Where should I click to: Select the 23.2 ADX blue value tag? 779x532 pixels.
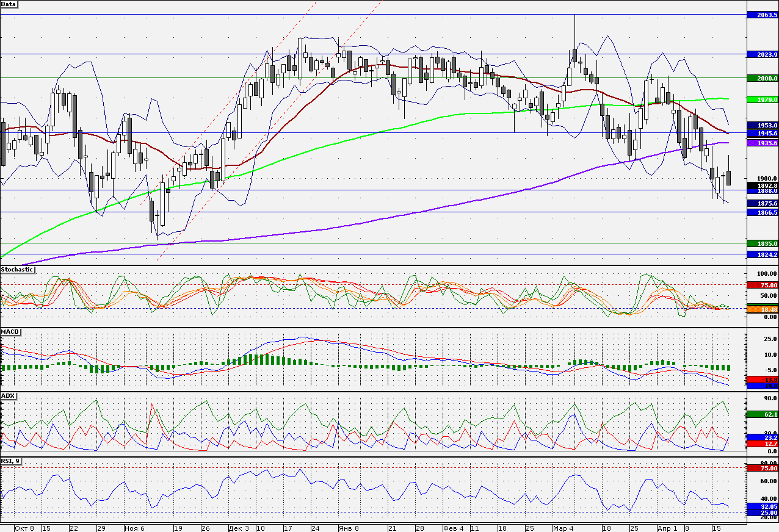[x=763, y=437]
